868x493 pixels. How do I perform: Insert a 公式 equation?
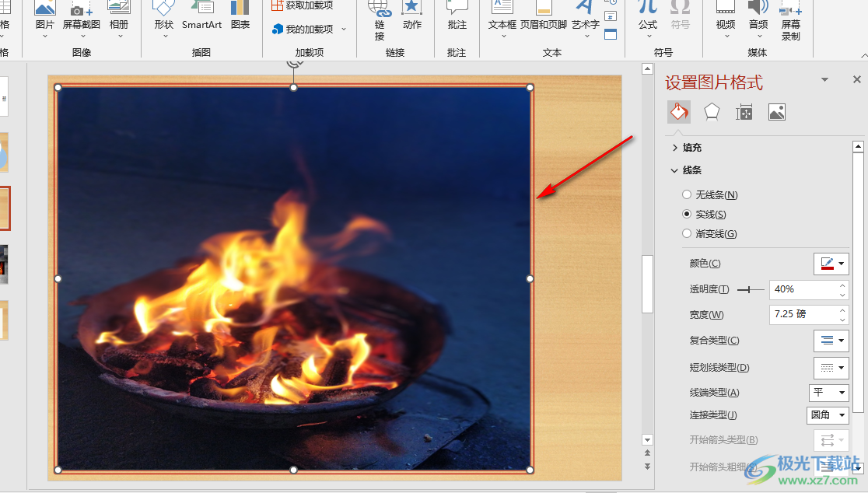pyautogui.click(x=648, y=16)
